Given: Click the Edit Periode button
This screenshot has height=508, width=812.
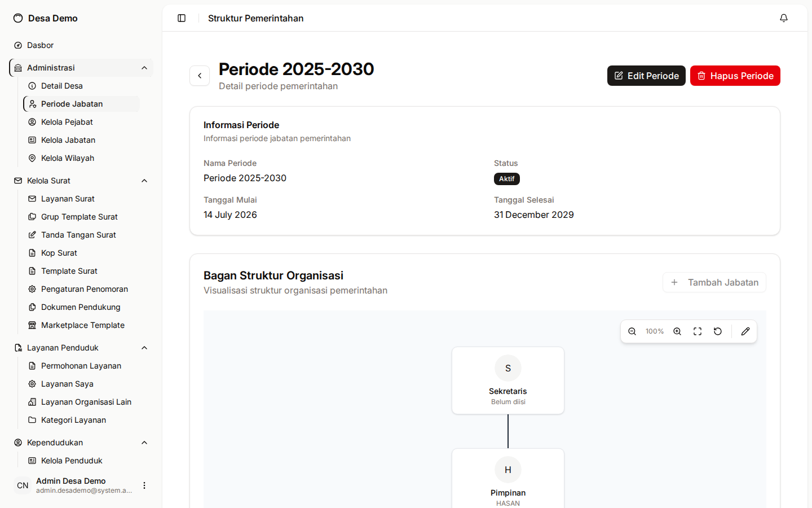Looking at the screenshot, I should [646, 76].
